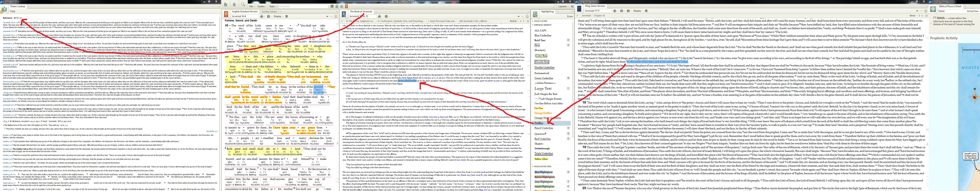Image resolution: width=980 pixels, height=191 pixels.
Task: Click the King James Version cover icon
Action: (579, 9)
